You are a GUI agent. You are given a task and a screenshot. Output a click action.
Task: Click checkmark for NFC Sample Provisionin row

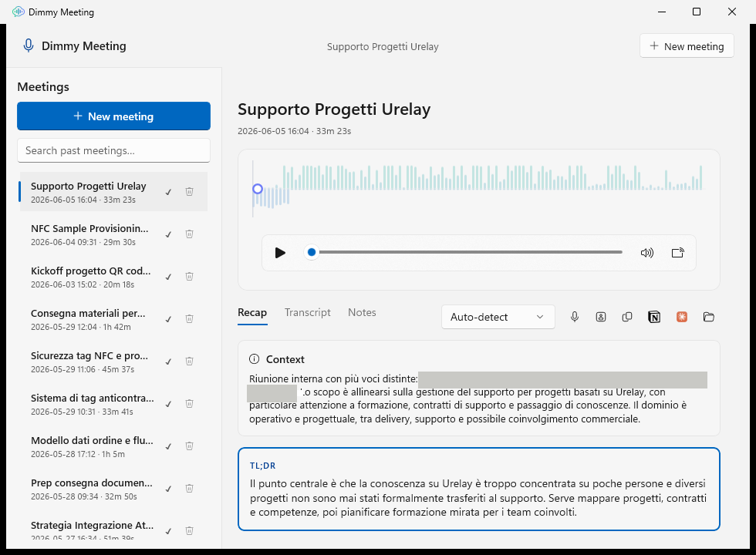click(x=168, y=234)
